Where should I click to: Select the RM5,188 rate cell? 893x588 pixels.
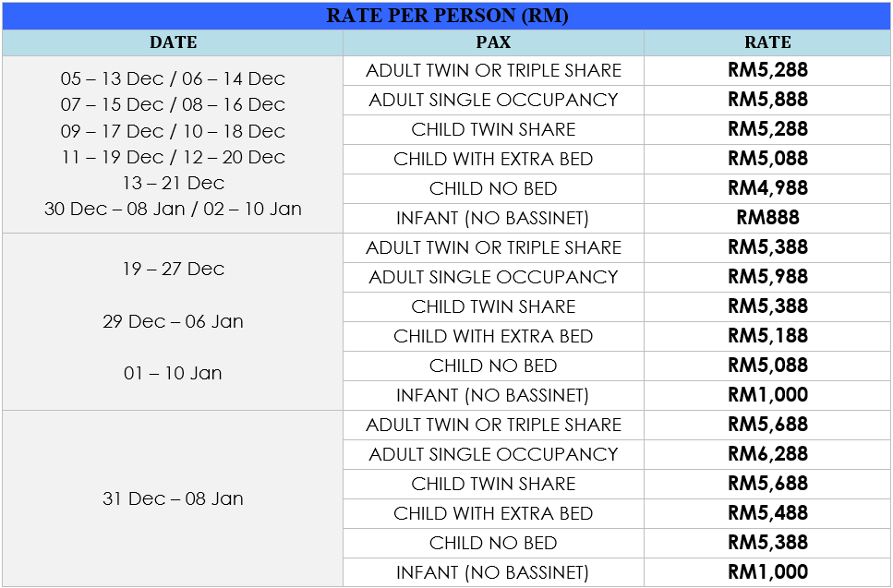[x=767, y=336]
